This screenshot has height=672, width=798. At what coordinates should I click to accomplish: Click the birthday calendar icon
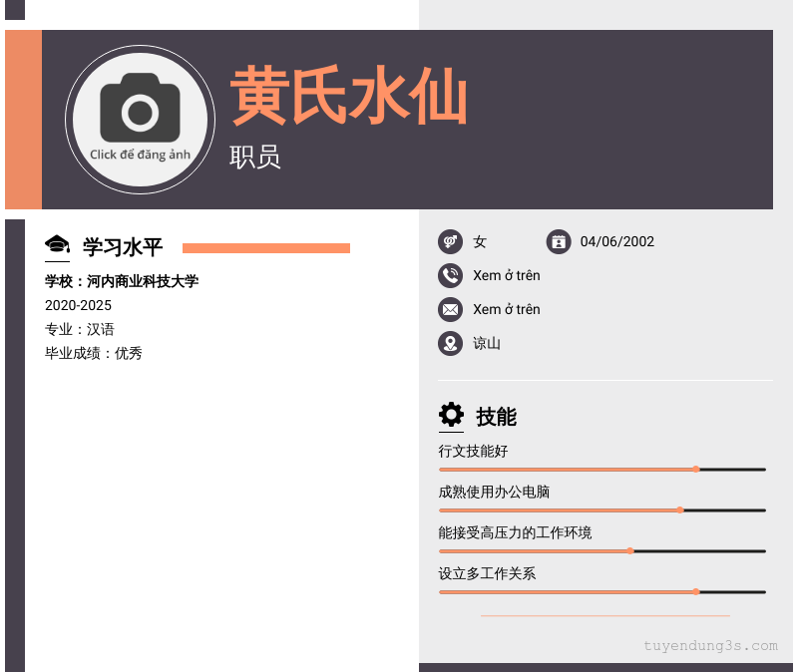[559, 241]
